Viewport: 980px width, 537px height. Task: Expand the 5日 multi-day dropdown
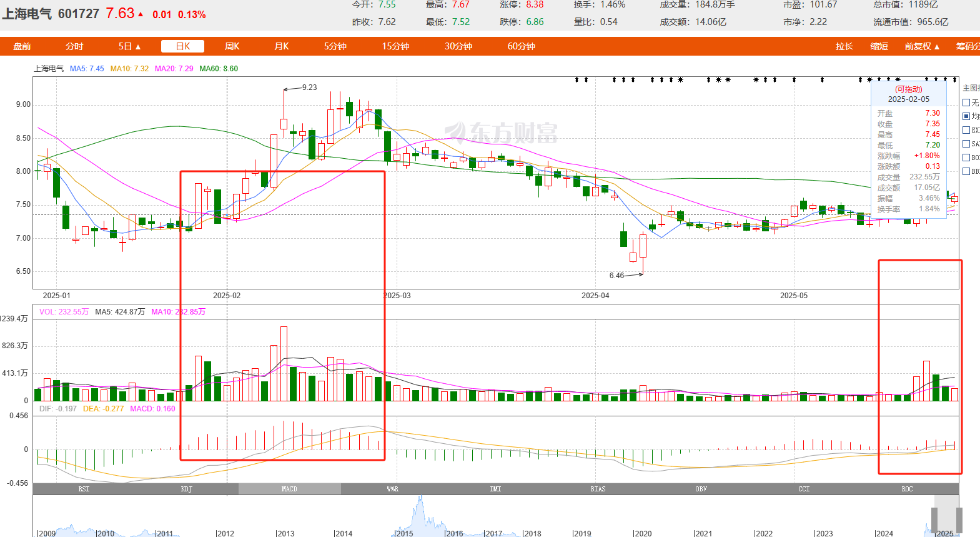(129, 46)
